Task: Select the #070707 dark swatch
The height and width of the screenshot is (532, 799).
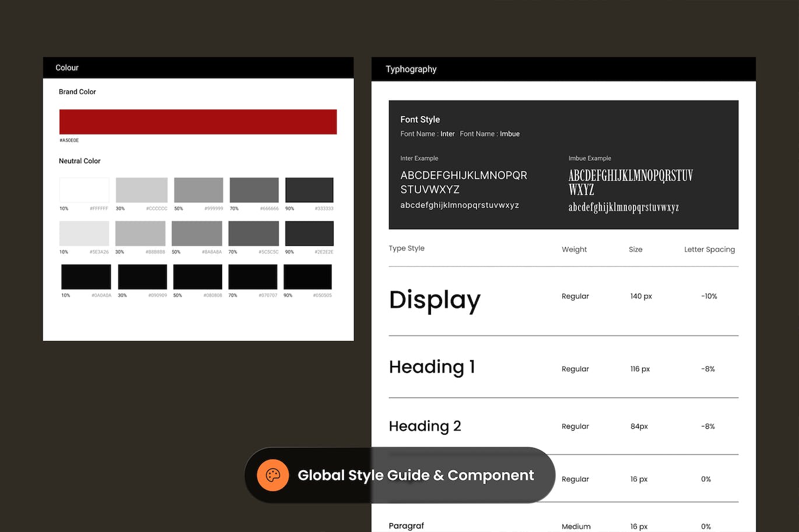Action: coord(253,277)
